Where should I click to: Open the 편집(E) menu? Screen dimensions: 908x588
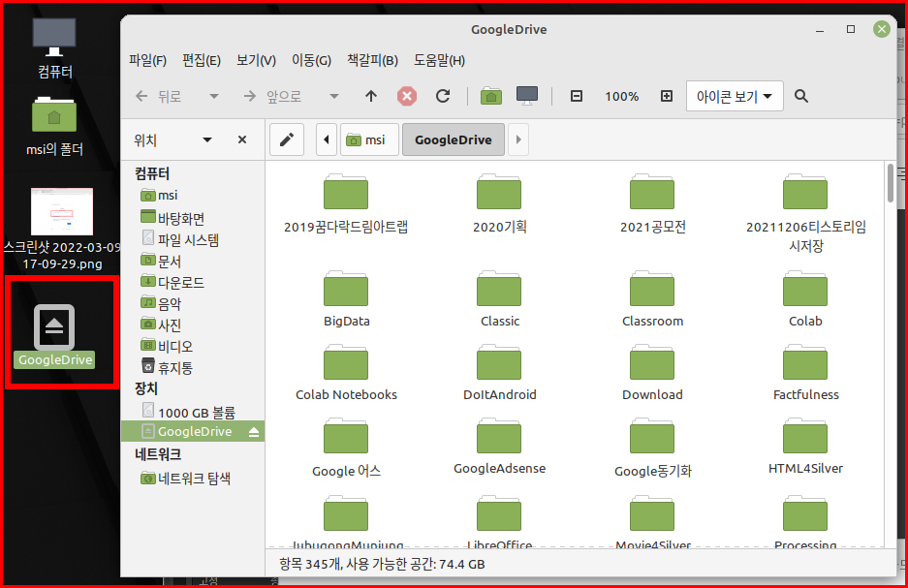click(202, 60)
